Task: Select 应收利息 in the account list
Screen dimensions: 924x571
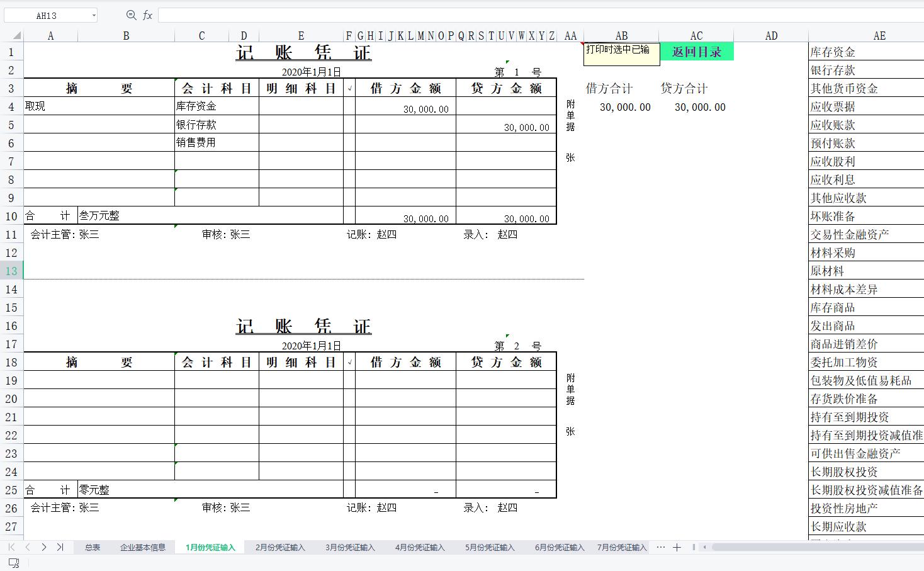Action: click(866, 179)
